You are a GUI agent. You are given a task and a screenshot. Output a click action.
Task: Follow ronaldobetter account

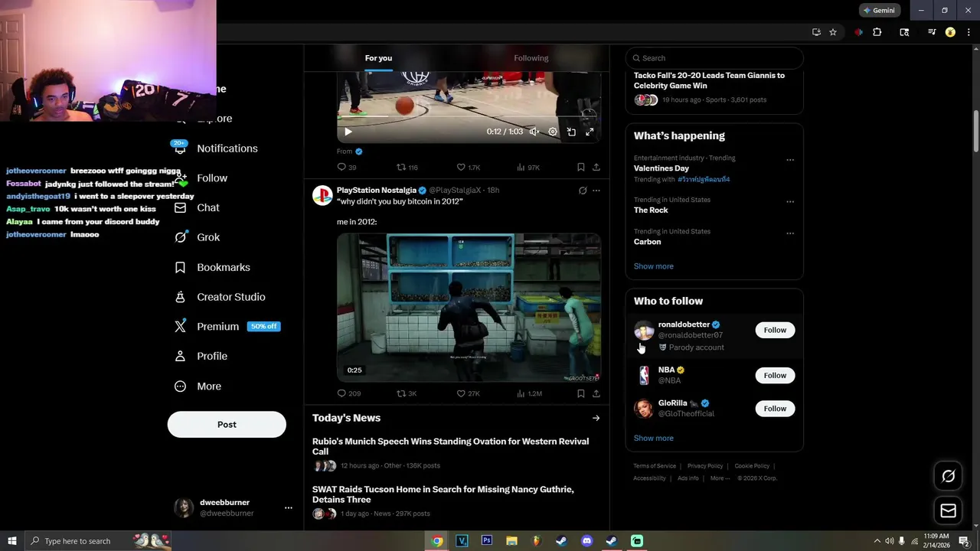[x=775, y=330]
